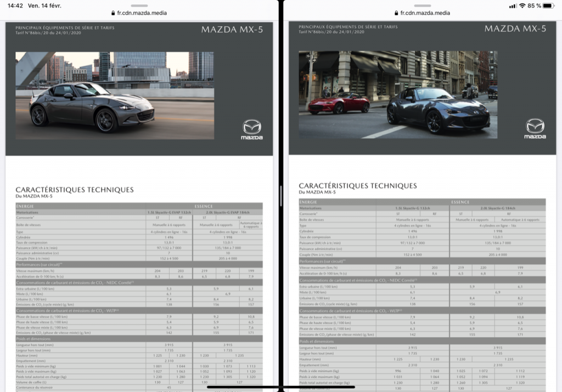Click Du MAZDA MX-5 subtitle in left pane
Screen dimensions: 562x392
(x=33, y=196)
